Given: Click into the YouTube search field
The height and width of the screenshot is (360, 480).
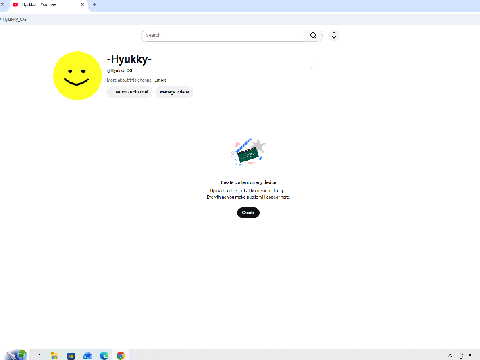Looking at the screenshot, I should click(x=223, y=35).
